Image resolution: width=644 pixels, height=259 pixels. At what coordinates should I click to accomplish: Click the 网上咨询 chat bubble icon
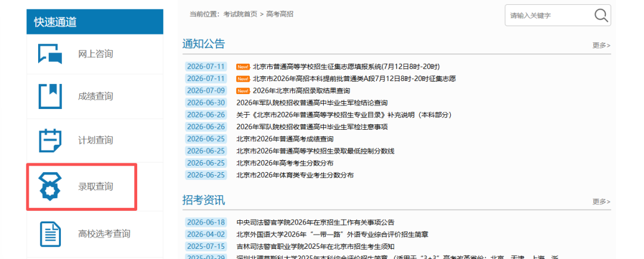[50, 54]
